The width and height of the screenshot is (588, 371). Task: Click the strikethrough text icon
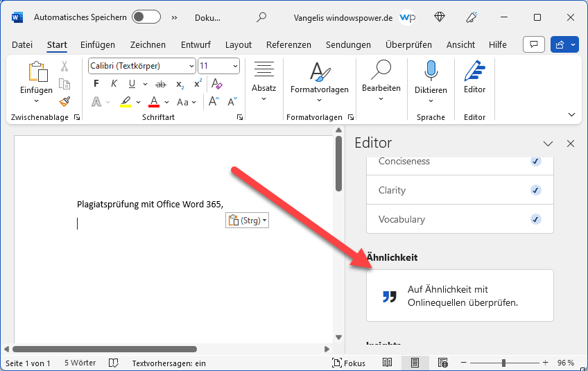pyautogui.click(x=161, y=84)
